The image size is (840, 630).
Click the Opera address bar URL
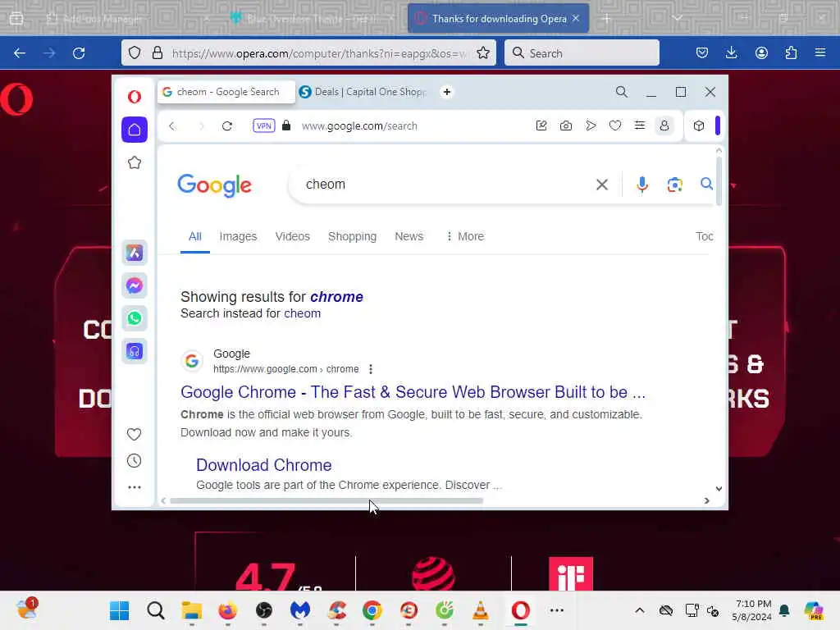(x=359, y=126)
